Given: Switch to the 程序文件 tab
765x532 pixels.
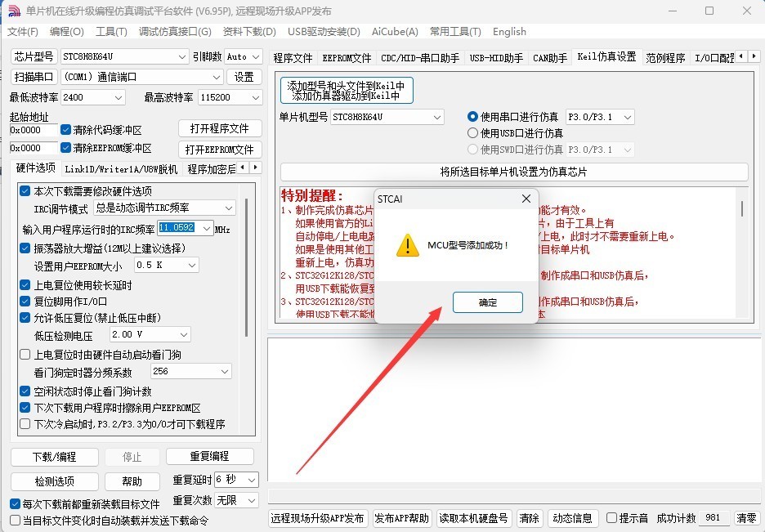Looking at the screenshot, I should 293,58.
